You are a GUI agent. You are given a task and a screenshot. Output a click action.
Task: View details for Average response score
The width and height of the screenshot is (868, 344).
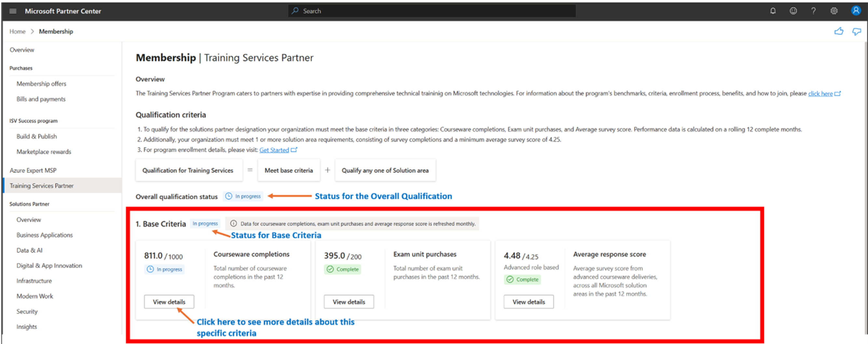[x=528, y=302]
